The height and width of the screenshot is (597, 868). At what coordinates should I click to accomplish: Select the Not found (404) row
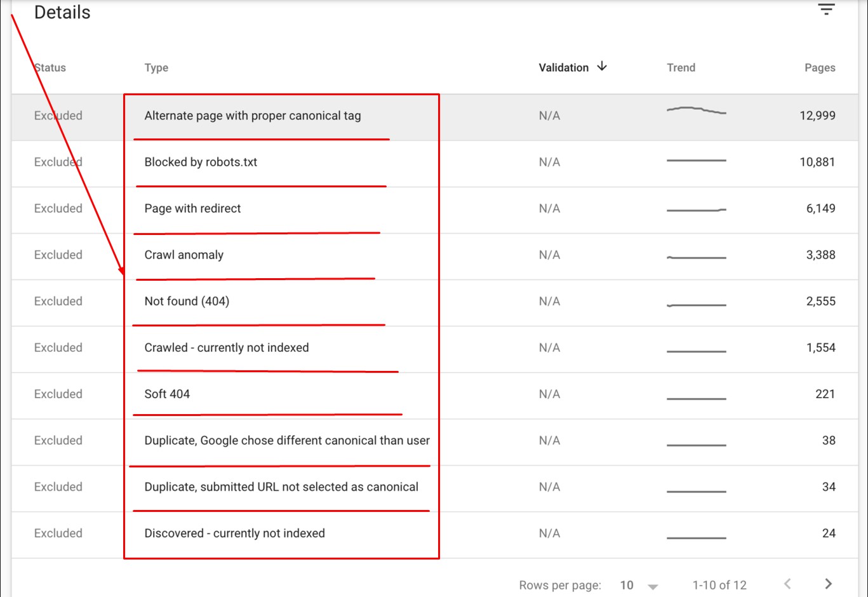click(x=187, y=301)
